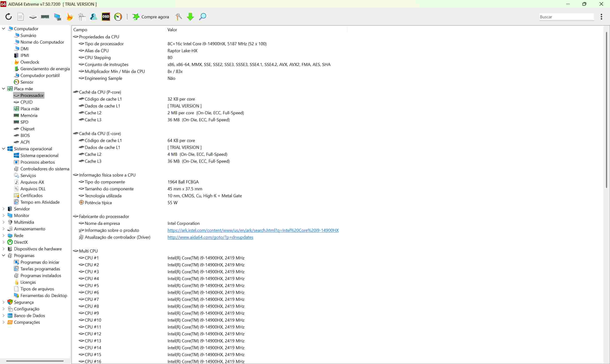This screenshot has height=364, width=610.
Task: Open the Intel ARK product link
Action: pyautogui.click(x=253, y=230)
